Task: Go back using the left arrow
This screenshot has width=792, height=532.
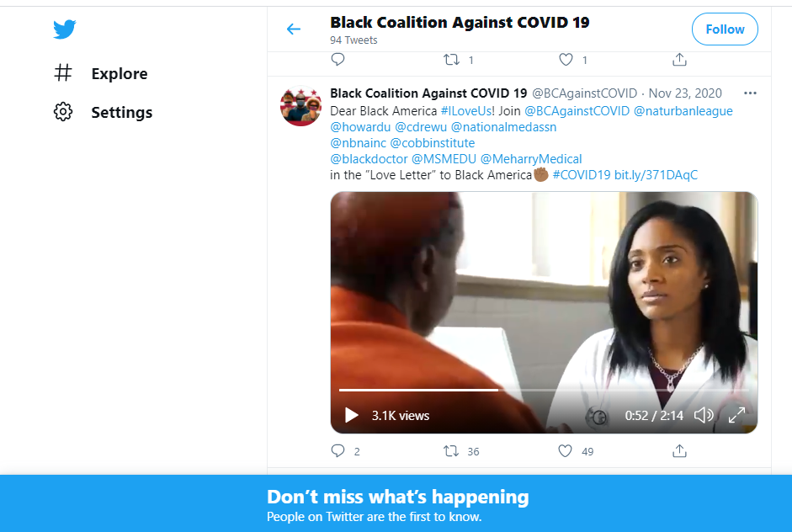Action: 294,29
